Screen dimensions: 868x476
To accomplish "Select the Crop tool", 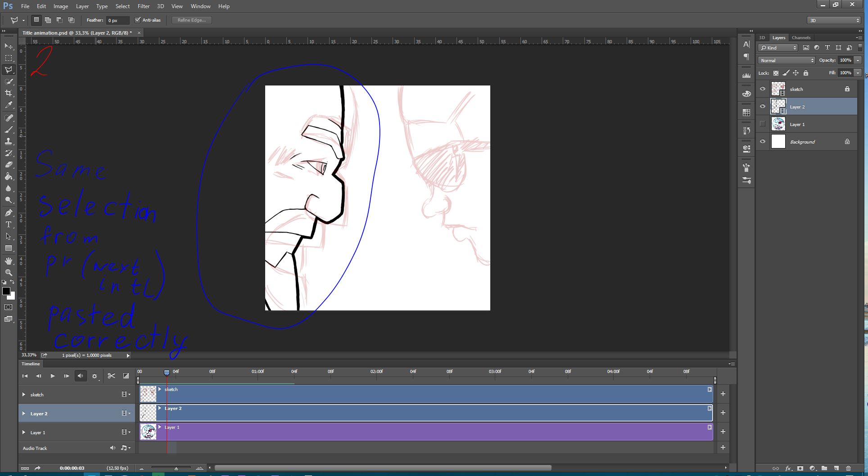I will click(x=9, y=93).
